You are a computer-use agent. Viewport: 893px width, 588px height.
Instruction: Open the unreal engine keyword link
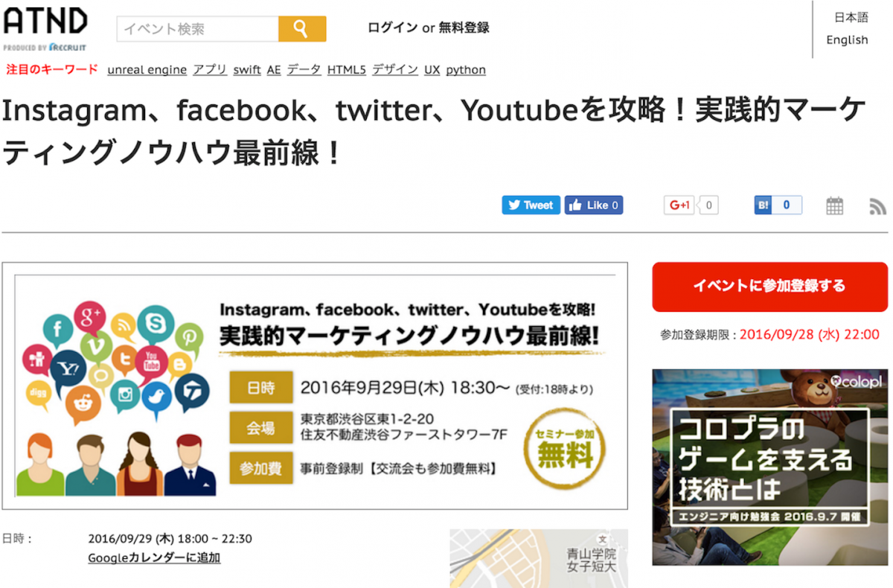pyautogui.click(x=147, y=69)
